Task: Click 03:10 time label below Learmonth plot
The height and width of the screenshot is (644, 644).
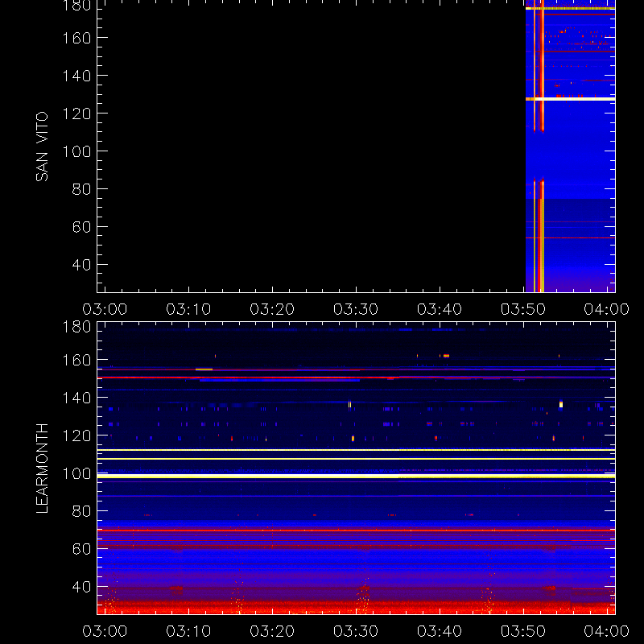Action: coord(188,631)
